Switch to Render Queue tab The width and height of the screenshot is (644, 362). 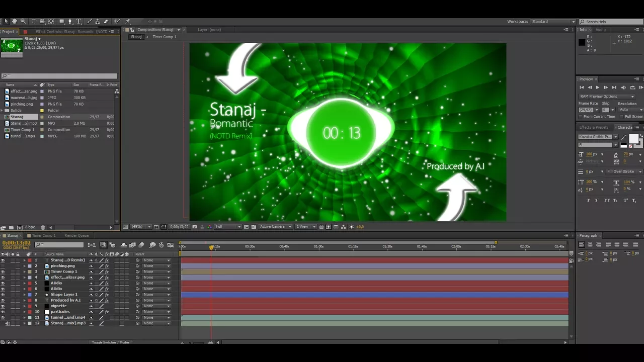(76, 235)
